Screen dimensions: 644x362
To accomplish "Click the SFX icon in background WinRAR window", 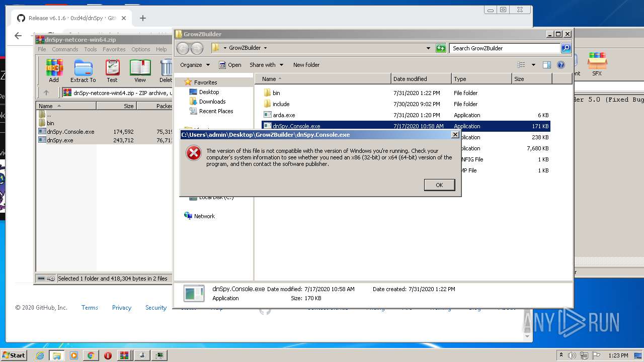I will pos(597,64).
